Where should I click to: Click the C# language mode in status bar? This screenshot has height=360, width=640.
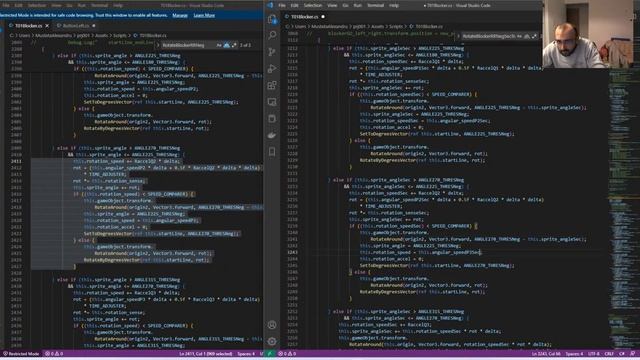click(622, 354)
